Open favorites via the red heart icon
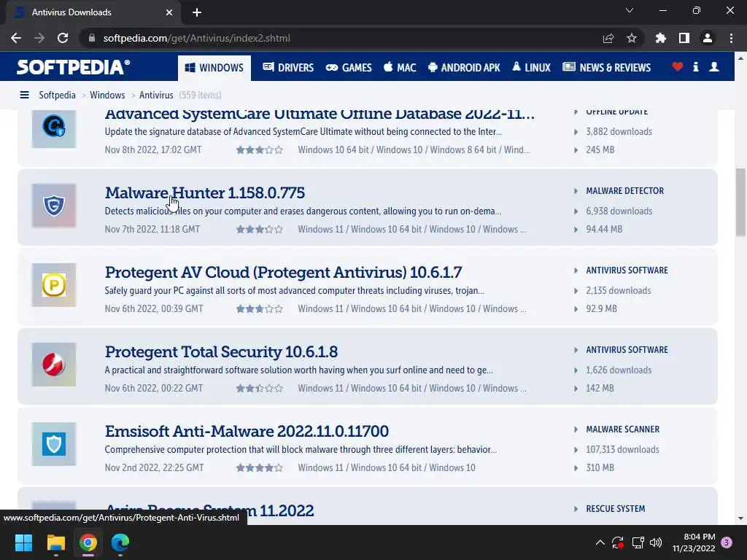 (x=678, y=67)
